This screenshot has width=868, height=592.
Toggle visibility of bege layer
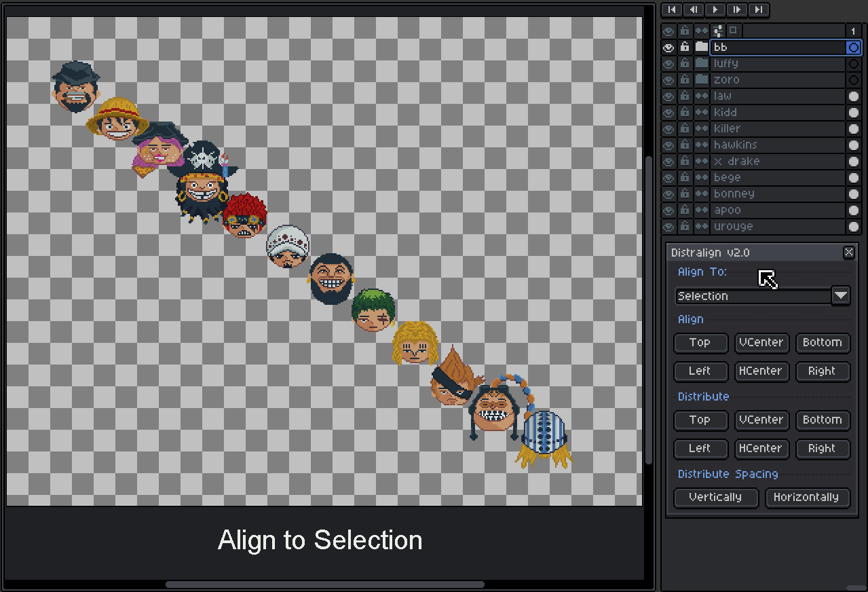click(x=669, y=178)
